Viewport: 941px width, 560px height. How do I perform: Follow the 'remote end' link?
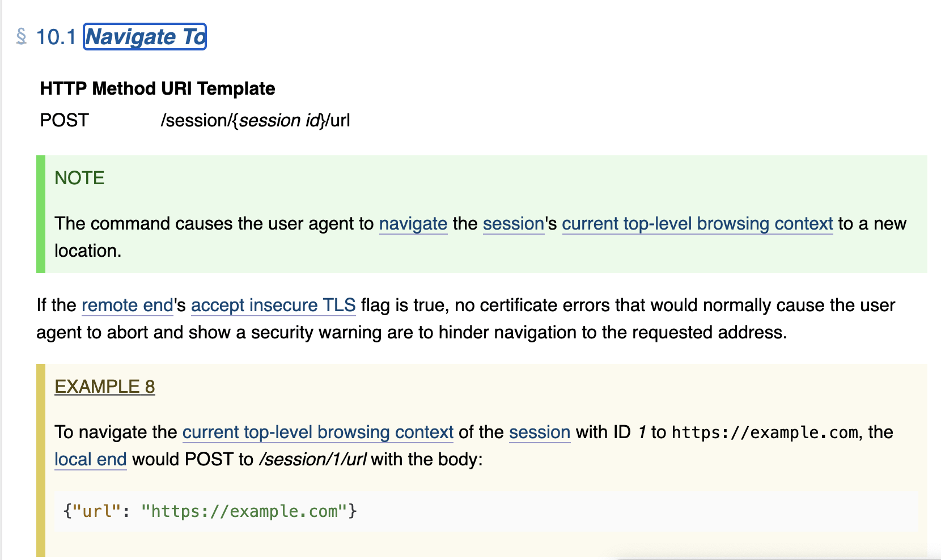(x=128, y=306)
